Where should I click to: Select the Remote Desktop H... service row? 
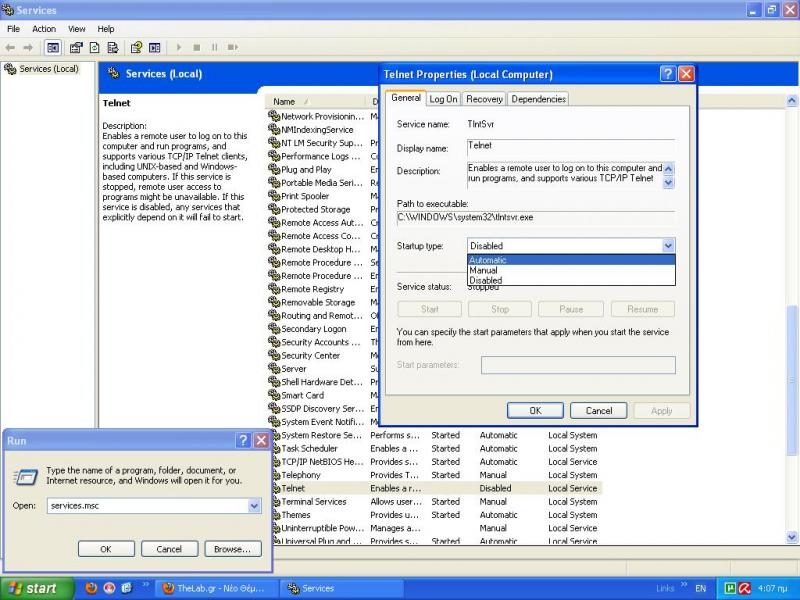tap(323, 249)
